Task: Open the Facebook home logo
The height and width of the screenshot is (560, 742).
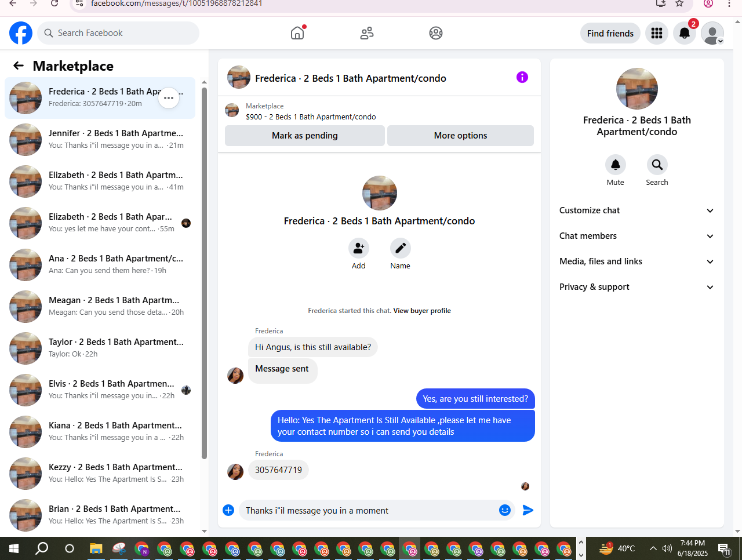Action: [x=21, y=33]
